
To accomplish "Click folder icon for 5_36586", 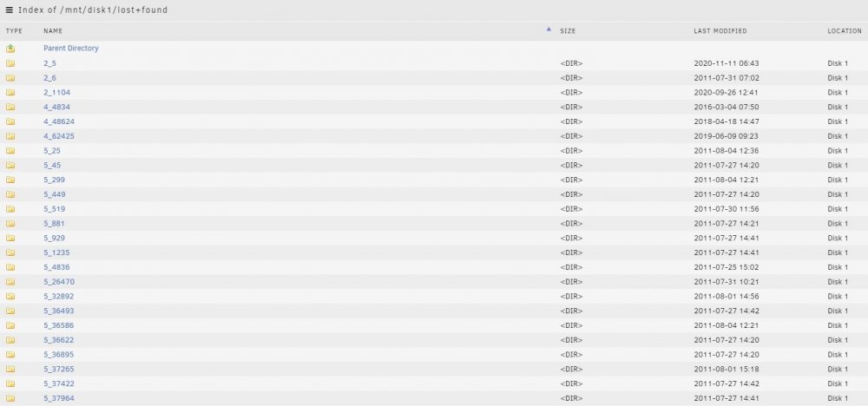I will (10, 325).
